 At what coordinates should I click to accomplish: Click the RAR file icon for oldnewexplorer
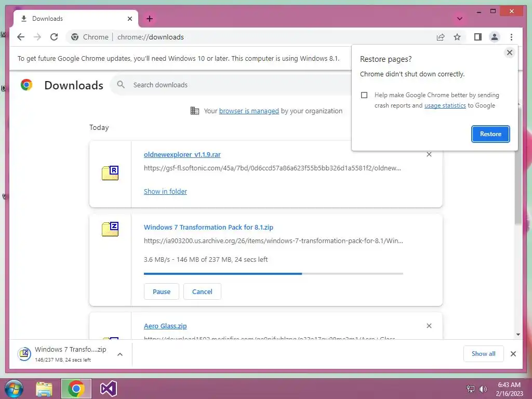(x=110, y=173)
